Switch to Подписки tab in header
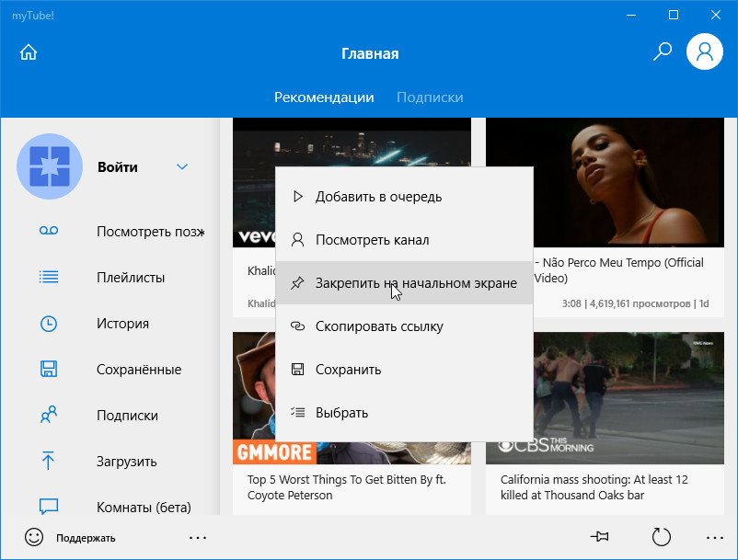The width and height of the screenshot is (738, 560). coord(430,97)
